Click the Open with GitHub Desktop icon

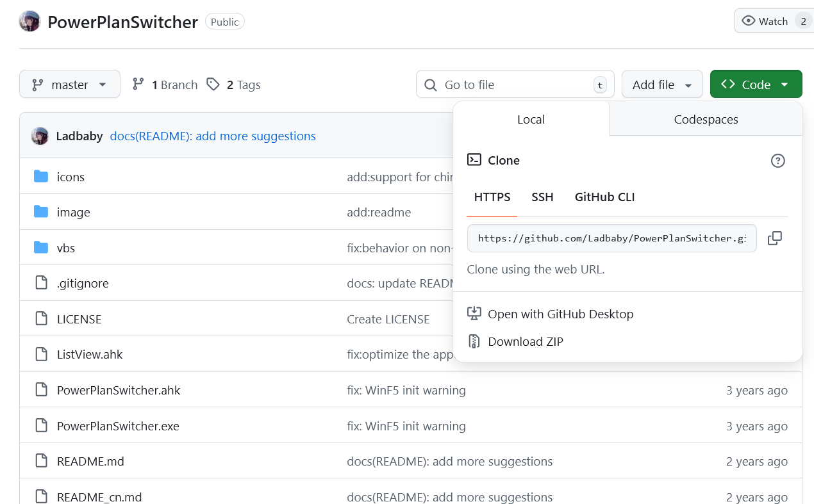coord(474,314)
